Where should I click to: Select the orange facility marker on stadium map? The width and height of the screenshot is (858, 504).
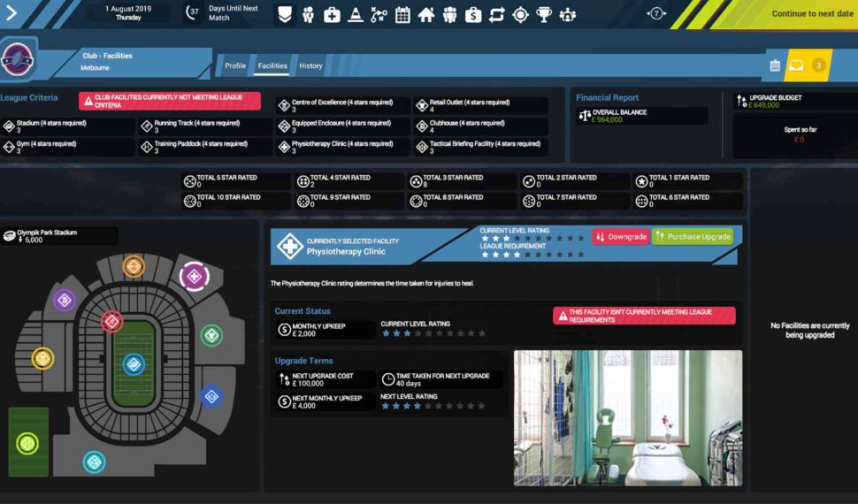(134, 265)
